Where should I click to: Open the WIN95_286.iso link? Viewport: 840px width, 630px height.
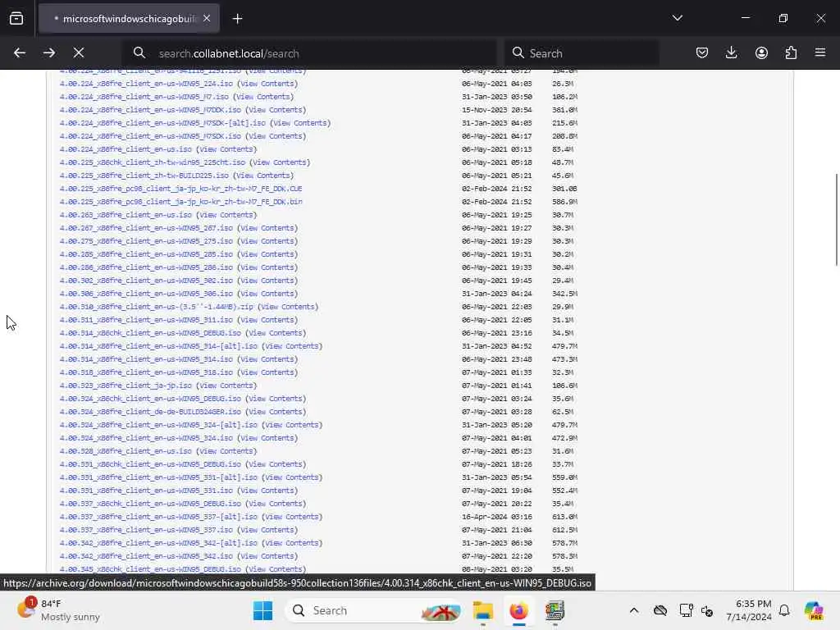[146, 267]
